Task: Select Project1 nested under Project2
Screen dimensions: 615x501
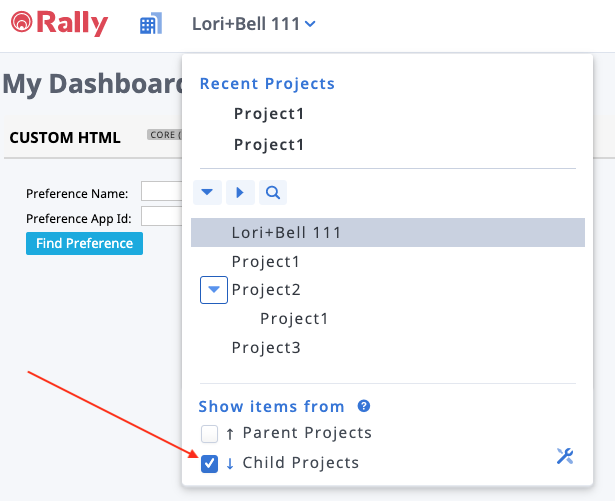Action: coord(294,319)
